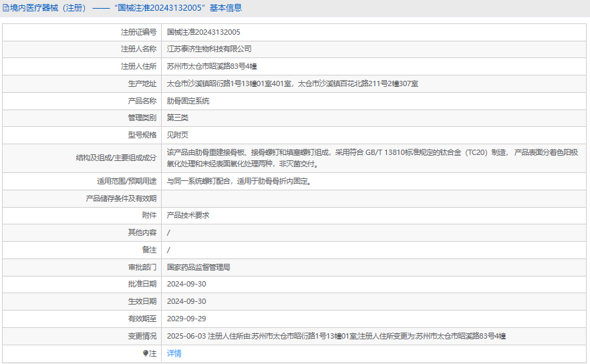Open the 详情 link
This screenshot has width=590, height=364.
pyautogui.click(x=174, y=353)
